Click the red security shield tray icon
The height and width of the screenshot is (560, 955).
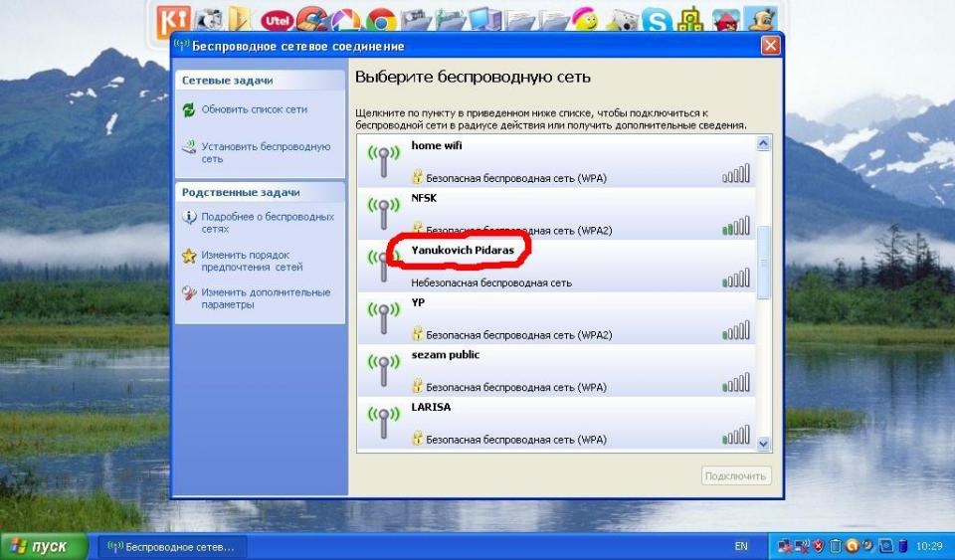tap(818, 546)
